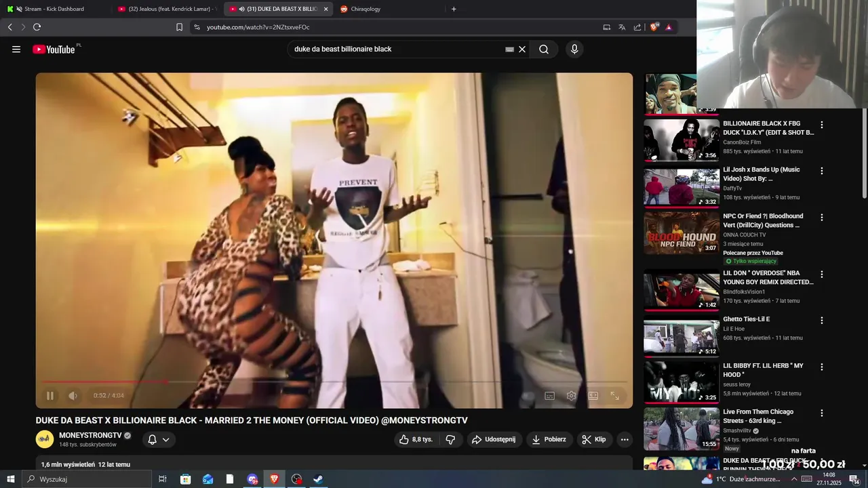Open Brave Rewards triangle icon
Viewport: 868px width, 488px height.
[x=669, y=27]
